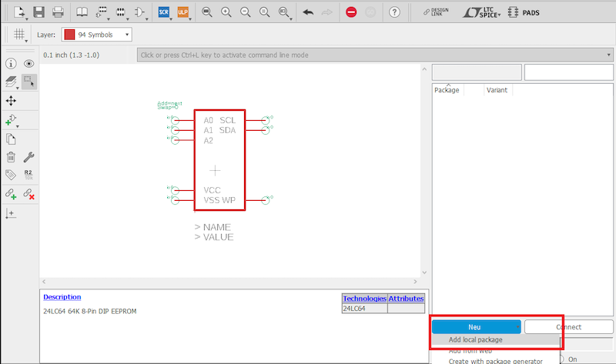Click canvas horizontal scrollbar right arrow

[415, 282]
